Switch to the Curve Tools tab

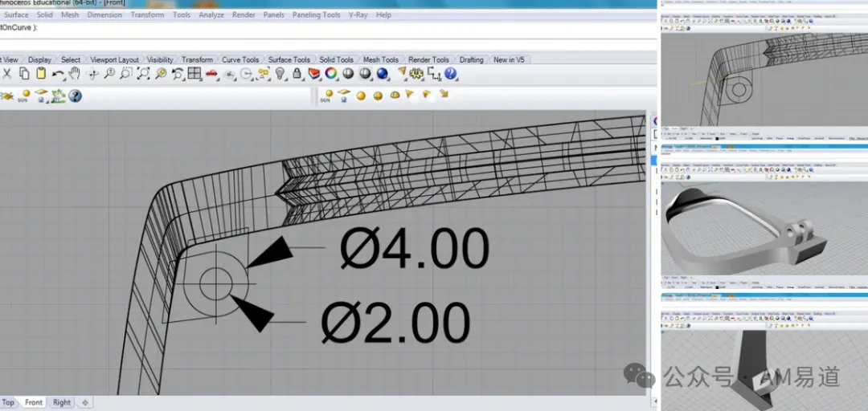[240, 59]
